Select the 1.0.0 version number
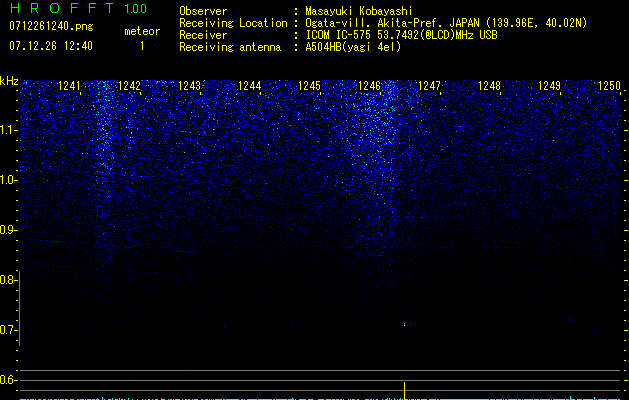Image resolution: width=629 pixels, height=400 pixels. pos(135,9)
